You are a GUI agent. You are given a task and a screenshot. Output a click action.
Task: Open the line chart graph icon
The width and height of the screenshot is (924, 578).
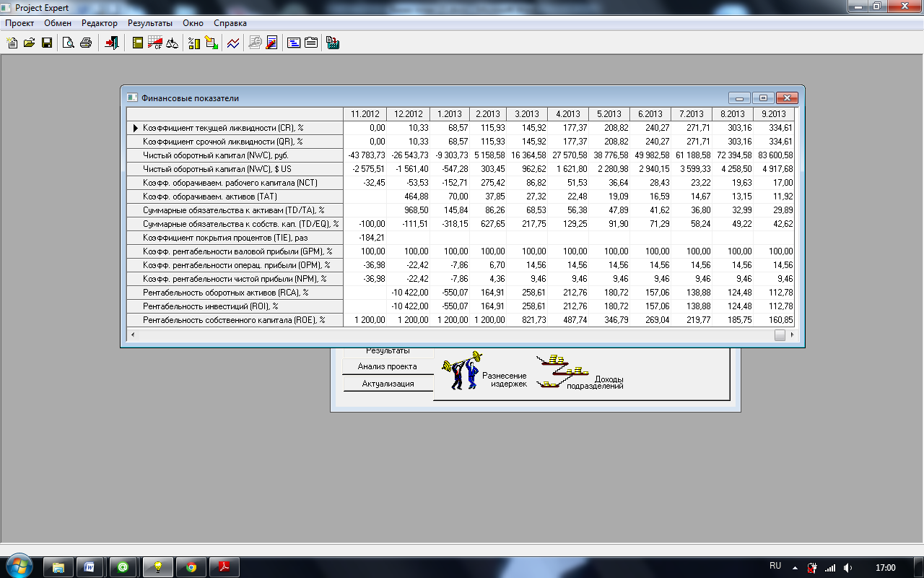[x=232, y=43]
